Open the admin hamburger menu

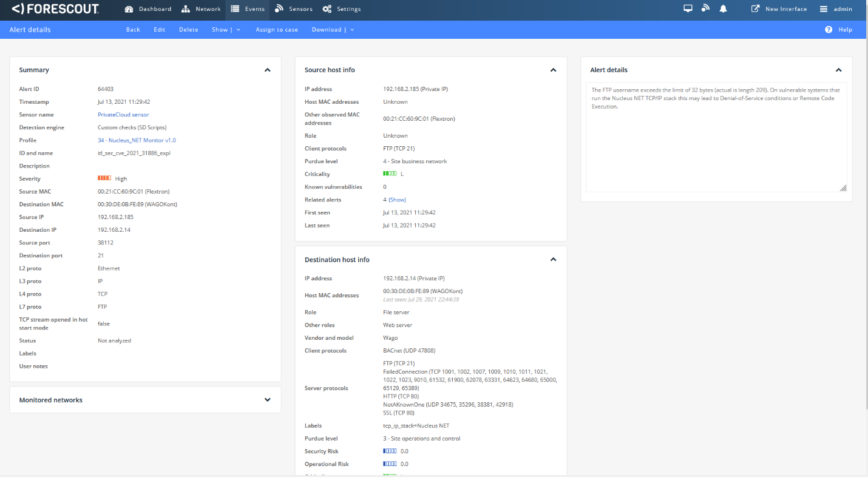coord(824,9)
